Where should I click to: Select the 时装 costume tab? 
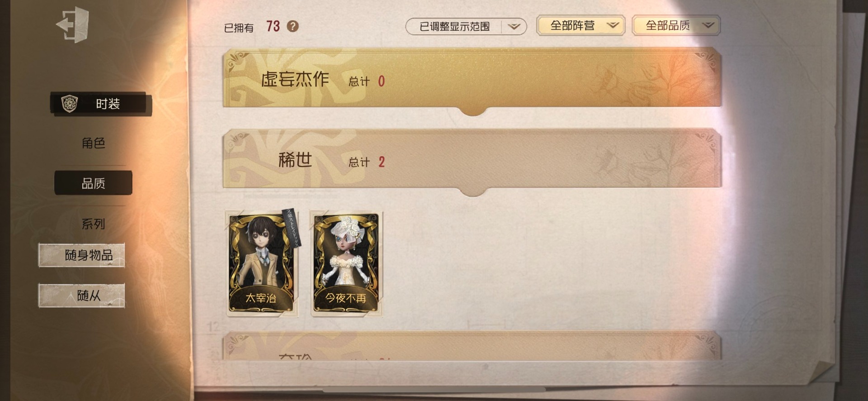[x=101, y=104]
